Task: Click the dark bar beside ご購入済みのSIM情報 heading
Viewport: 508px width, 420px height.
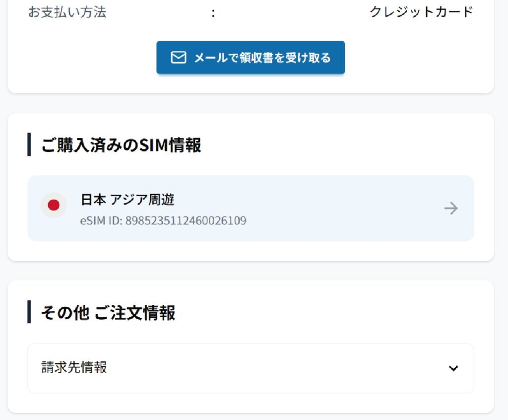Action: (29, 144)
